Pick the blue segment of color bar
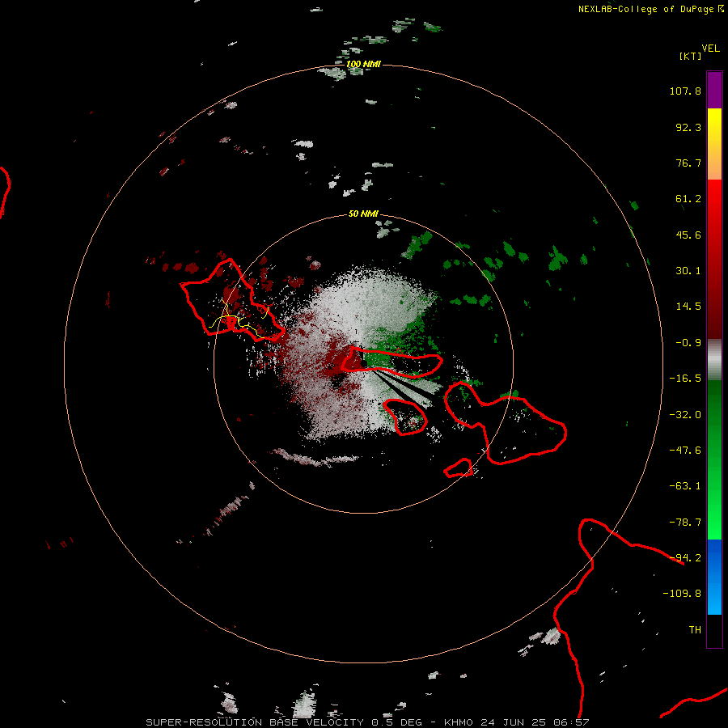This screenshot has height=728, width=728. pos(714,577)
